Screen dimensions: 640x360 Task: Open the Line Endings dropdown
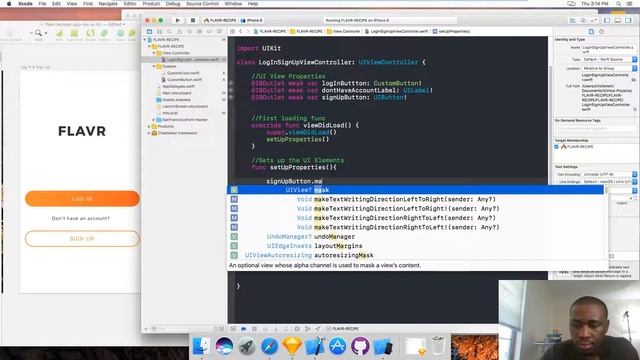(x=609, y=182)
